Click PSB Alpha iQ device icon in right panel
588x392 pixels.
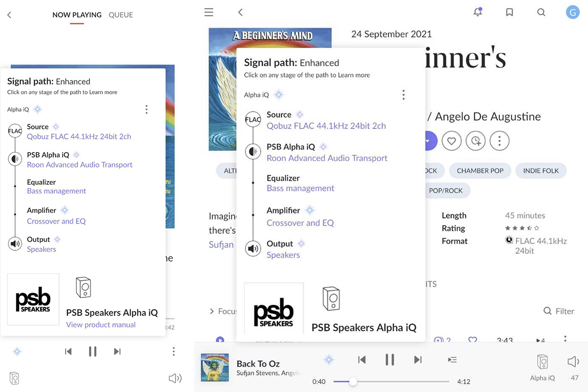point(253,152)
